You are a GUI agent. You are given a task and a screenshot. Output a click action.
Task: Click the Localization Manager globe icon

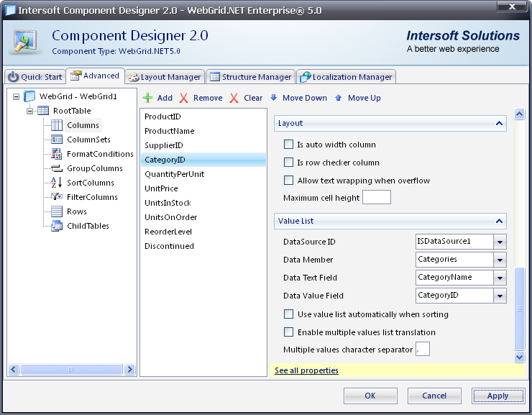point(305,77)
